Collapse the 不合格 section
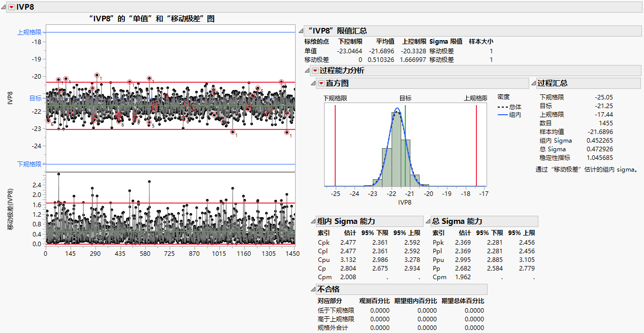Viewport: 644px width, 333px height. coord(313,289)
